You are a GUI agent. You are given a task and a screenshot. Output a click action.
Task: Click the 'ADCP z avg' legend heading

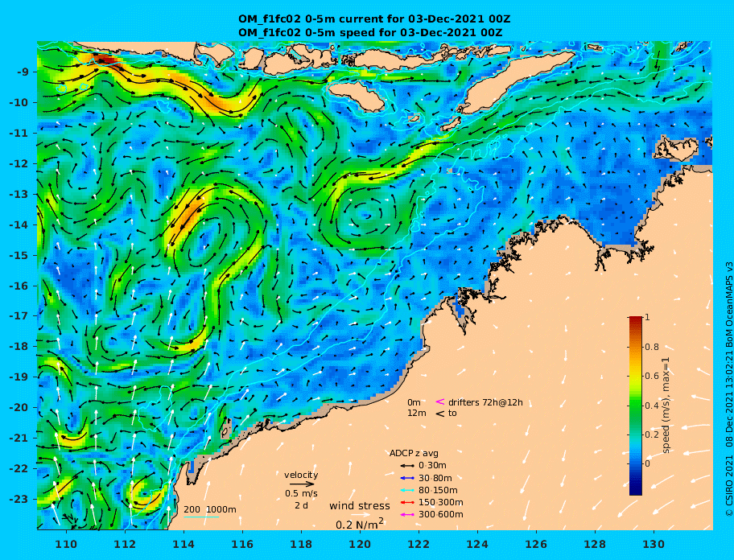click(x=414, y=453)
